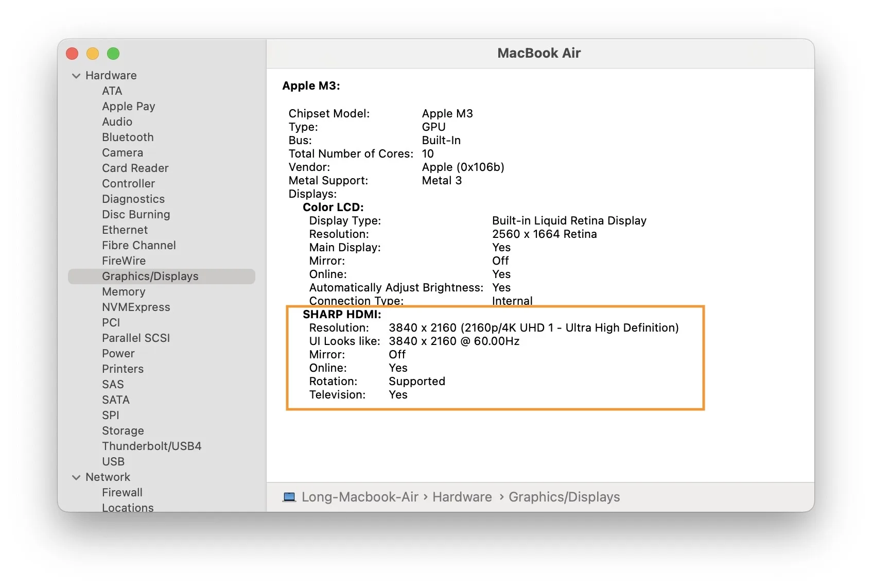872x588 pixels.
Task: Click Long-Macbook-Air in the path bar
Action: point(360,497)
